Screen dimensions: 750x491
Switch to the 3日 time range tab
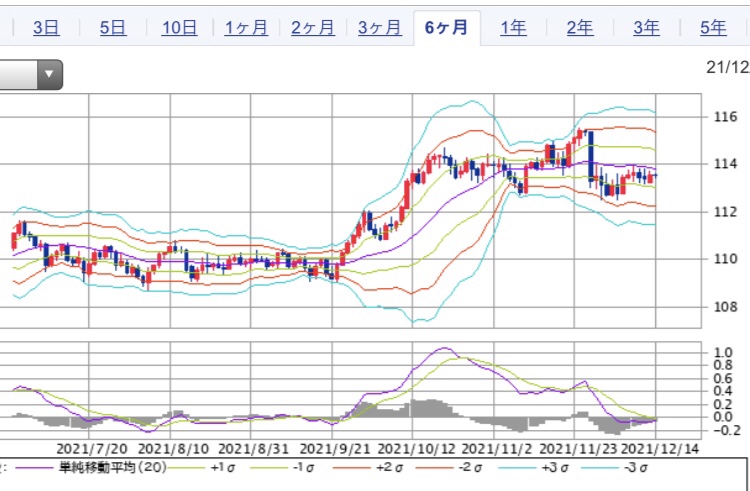pos(46,28)
